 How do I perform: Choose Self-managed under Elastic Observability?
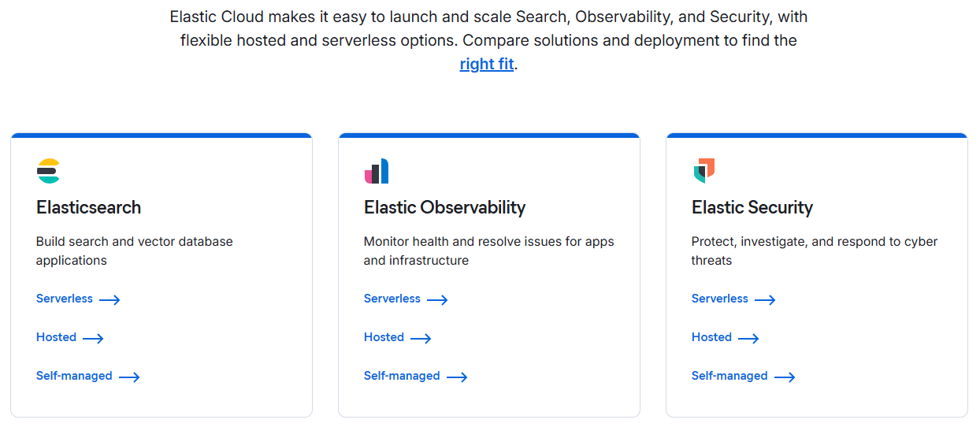point(402,376)
